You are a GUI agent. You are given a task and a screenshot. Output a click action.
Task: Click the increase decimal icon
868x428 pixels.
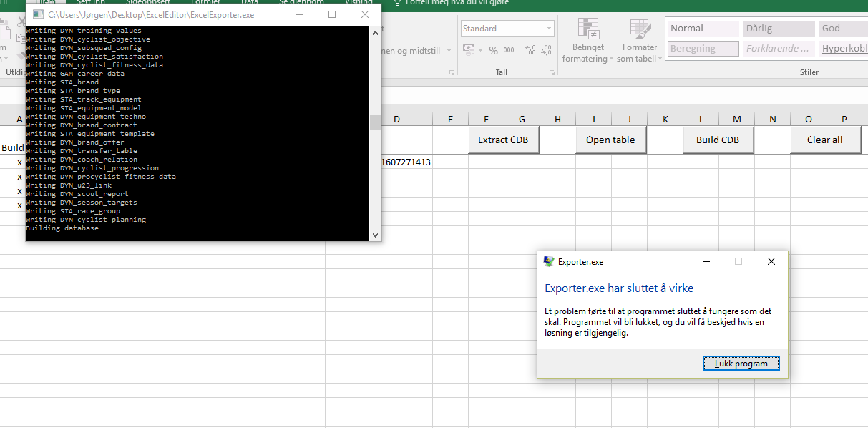(x=530, y=50)
